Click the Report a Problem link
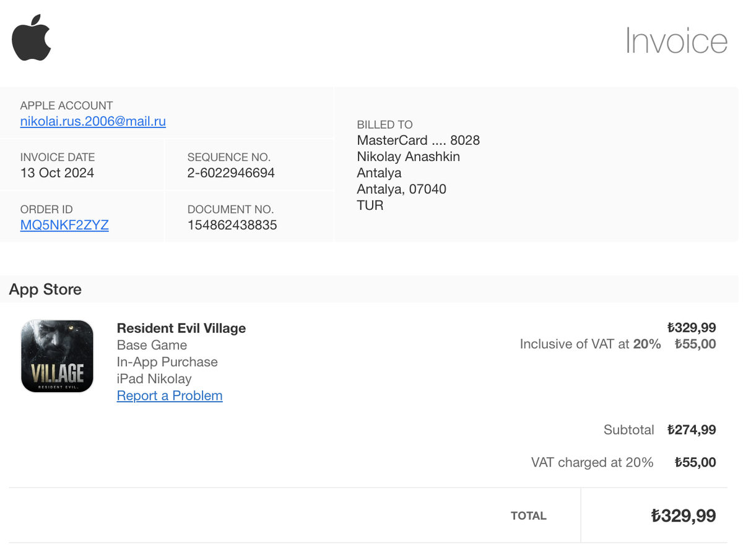This screenshot has height=560, width=743. pos(170,396)
